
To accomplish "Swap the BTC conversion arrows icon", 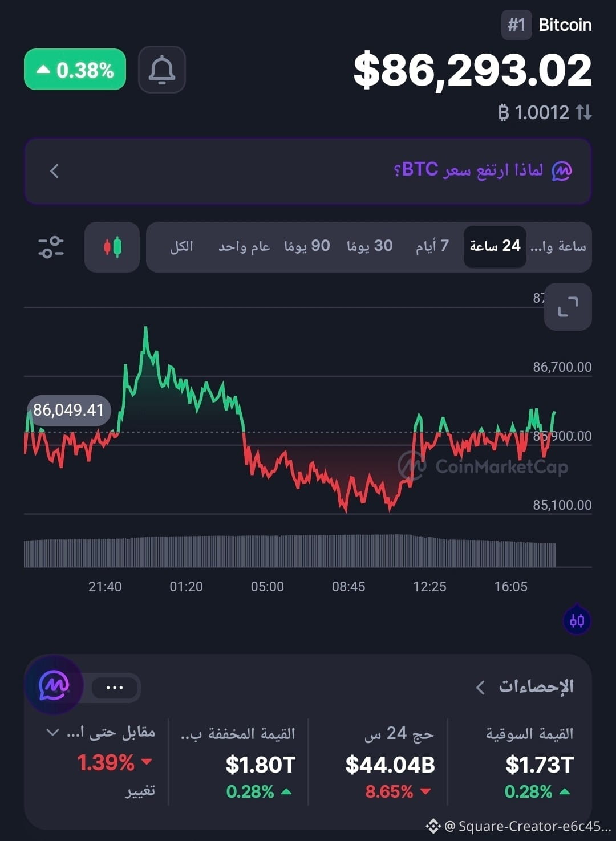I will [583, 112].
